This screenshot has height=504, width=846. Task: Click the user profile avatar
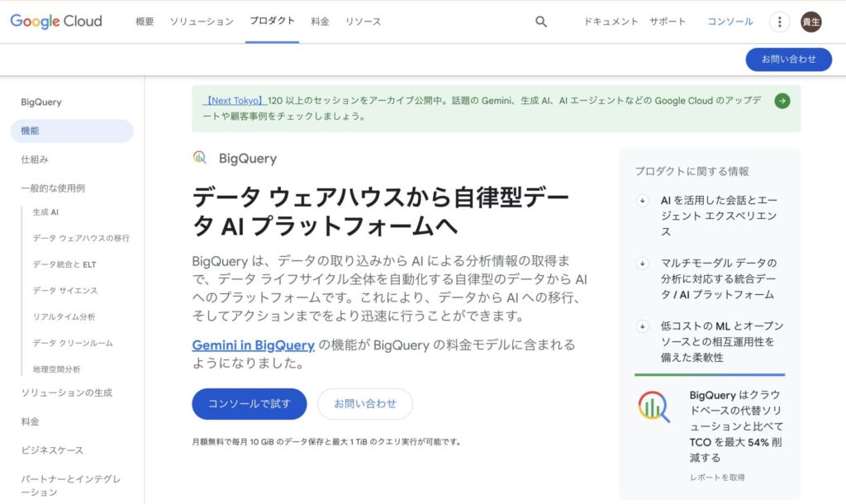[811, 21]
